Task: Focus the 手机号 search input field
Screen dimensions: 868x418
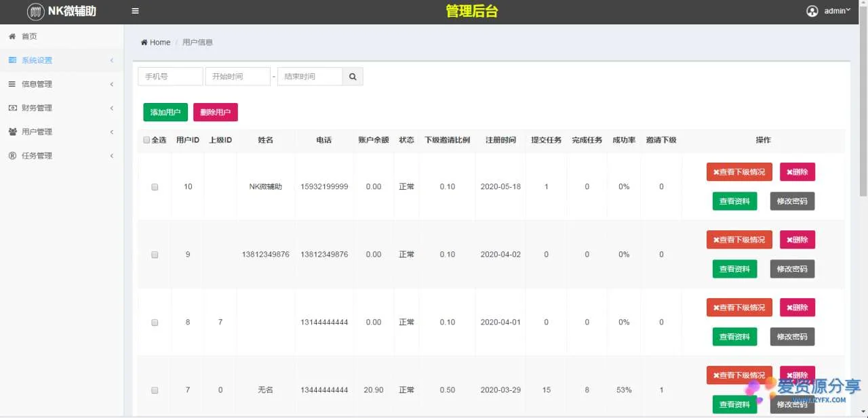Action: (170, 77)
